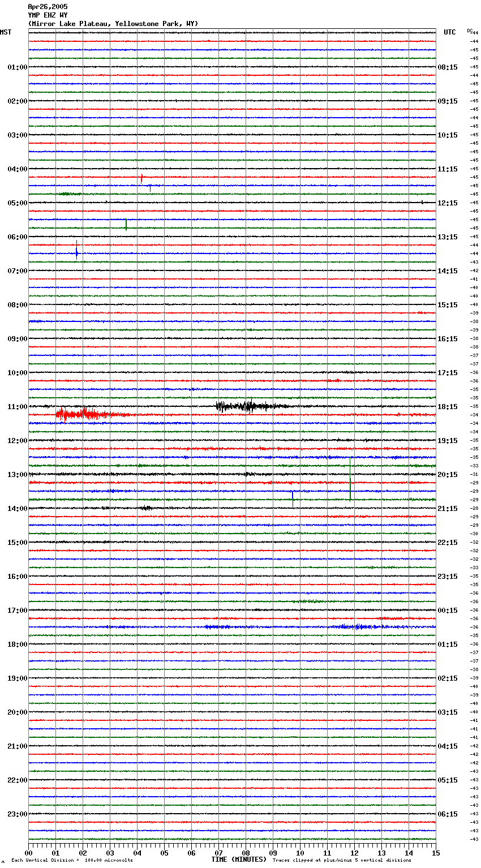Click the "09:00" MST time label
The height and width of the screenshot is (868, 481).
[x=18, y=339]
